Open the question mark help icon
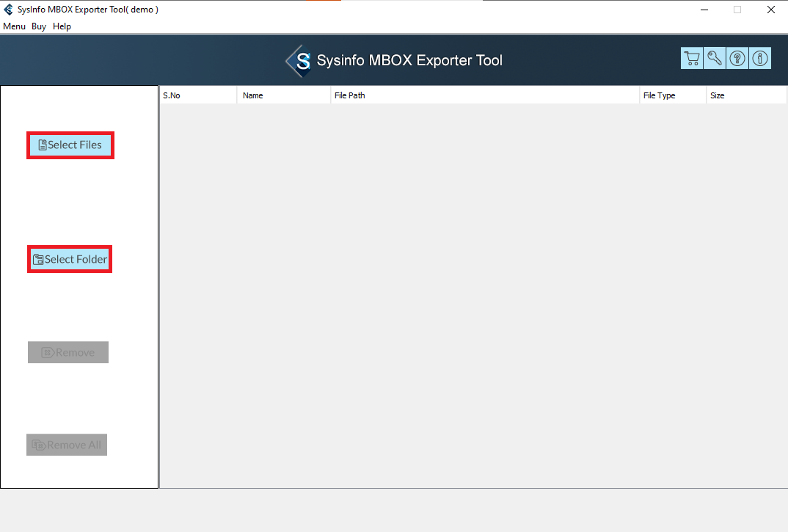 click(x=737, y=58)
